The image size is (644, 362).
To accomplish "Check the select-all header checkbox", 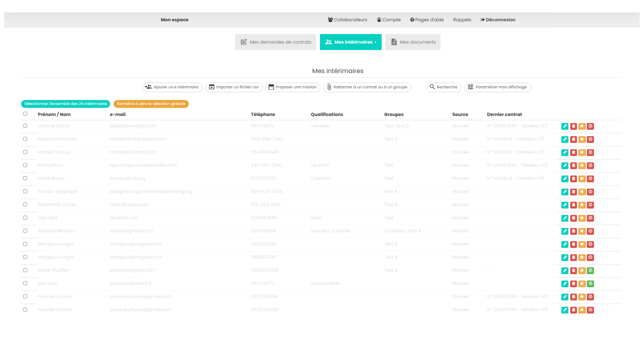I will 25,114.
